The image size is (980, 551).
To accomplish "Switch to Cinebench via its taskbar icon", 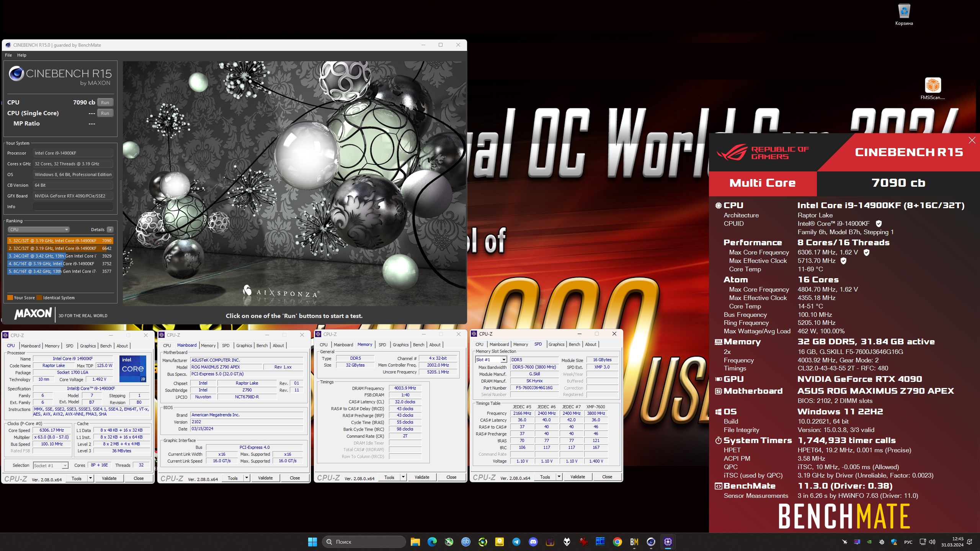I will 651,541.
